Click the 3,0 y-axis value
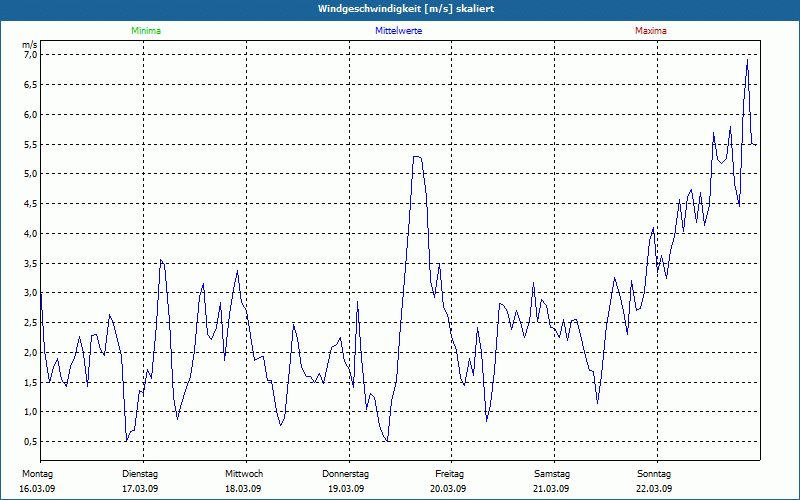The width and height of the screenshot is (800, 500). pyautogui.click(x=31, y=293)
